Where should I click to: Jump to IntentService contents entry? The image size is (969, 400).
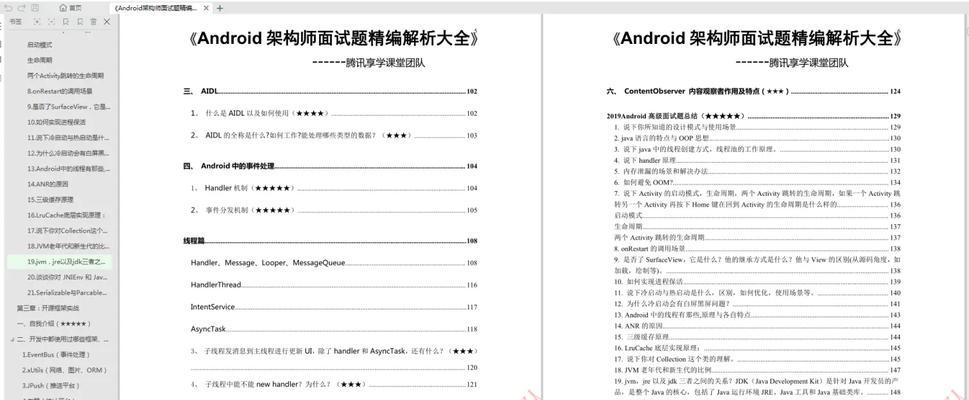334,307
